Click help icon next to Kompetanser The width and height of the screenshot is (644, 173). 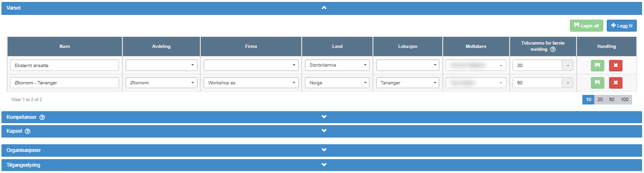coord(42,117)
